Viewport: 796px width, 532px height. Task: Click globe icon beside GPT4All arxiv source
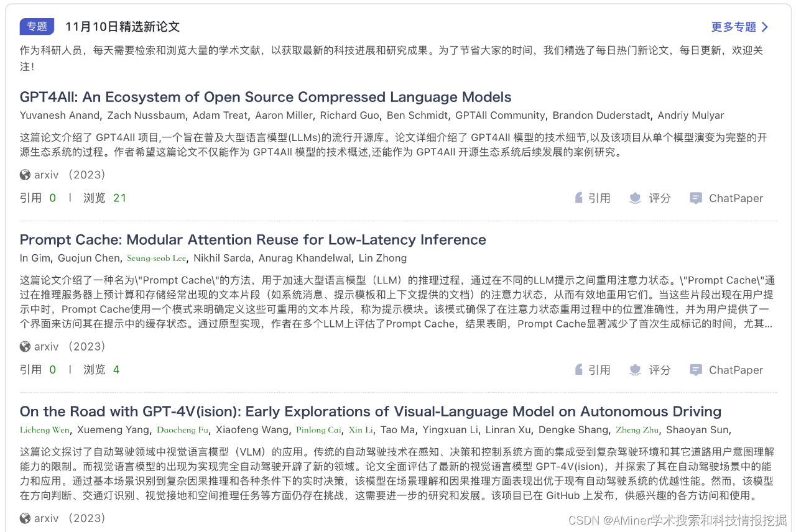25,175
